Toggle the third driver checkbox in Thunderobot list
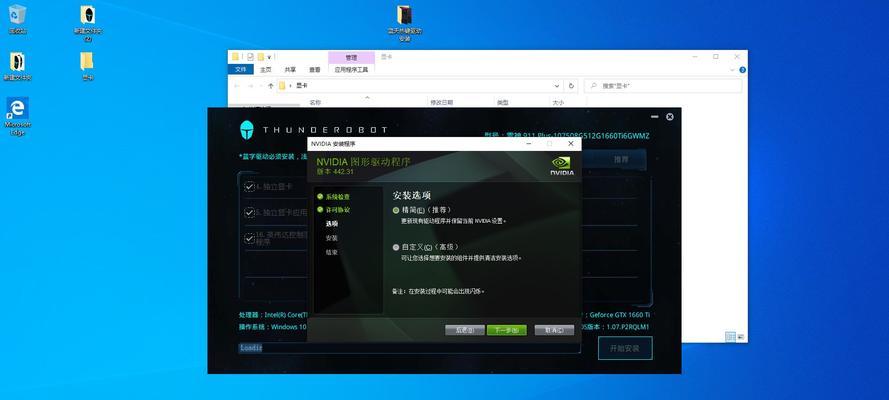 249,238
